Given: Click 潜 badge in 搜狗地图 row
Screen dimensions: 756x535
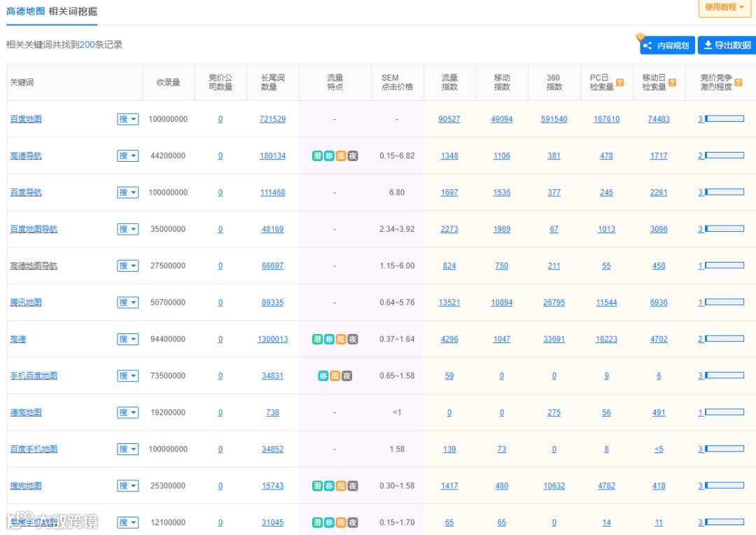Looking at the screenshot, I should 317,486.
